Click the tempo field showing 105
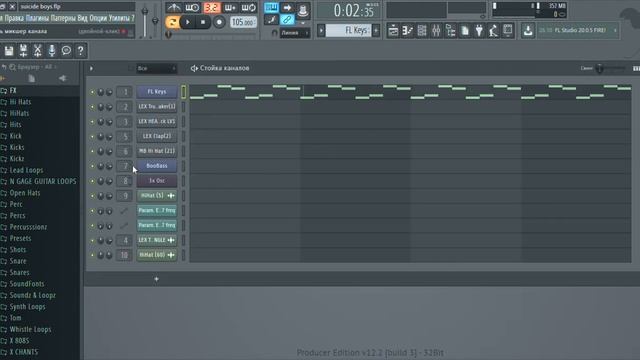Viewport: 640px width, 360px height. [x=243, y=22]
